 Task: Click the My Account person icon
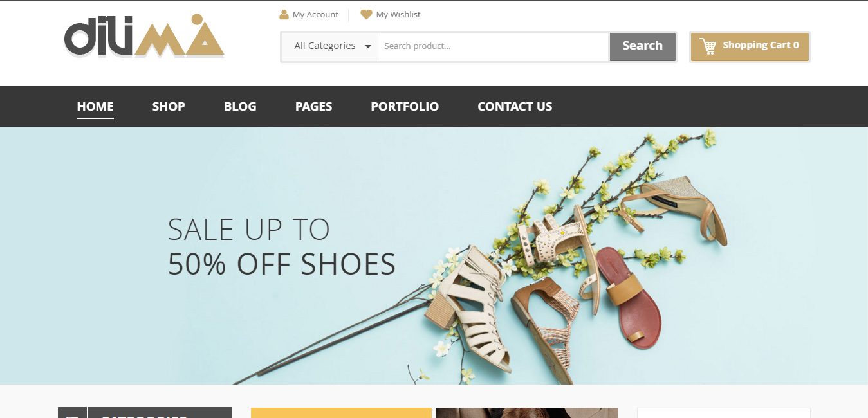coord(284,14)
